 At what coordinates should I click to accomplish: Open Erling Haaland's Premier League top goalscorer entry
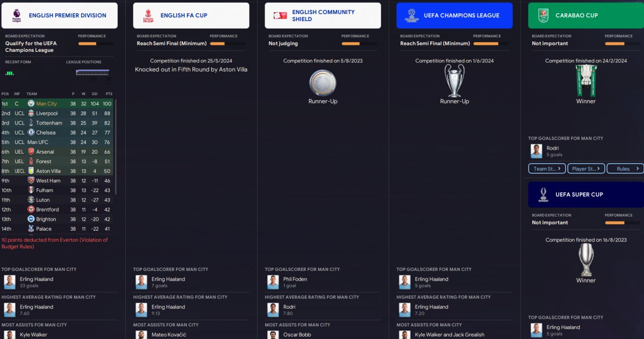[x=36, y=282]
